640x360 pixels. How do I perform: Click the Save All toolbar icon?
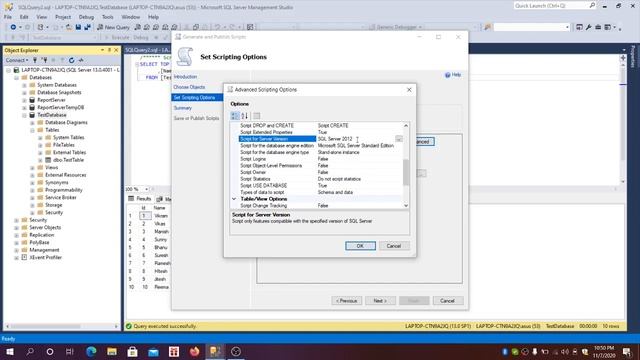coord(87,27)
